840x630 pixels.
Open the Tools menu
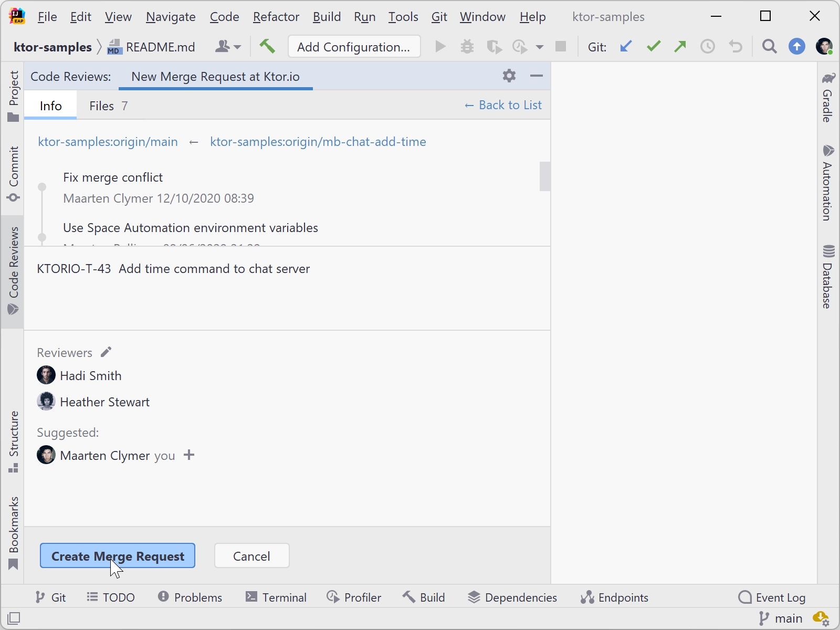pos(403,17)
